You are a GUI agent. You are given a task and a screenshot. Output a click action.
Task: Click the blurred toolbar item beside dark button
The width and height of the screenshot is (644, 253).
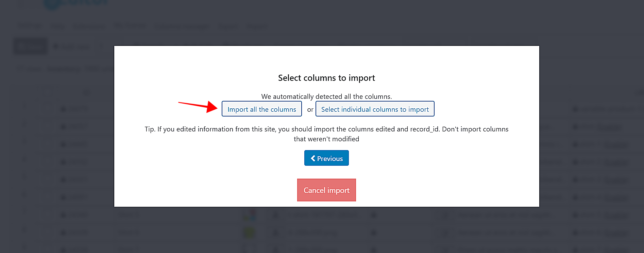72,47
